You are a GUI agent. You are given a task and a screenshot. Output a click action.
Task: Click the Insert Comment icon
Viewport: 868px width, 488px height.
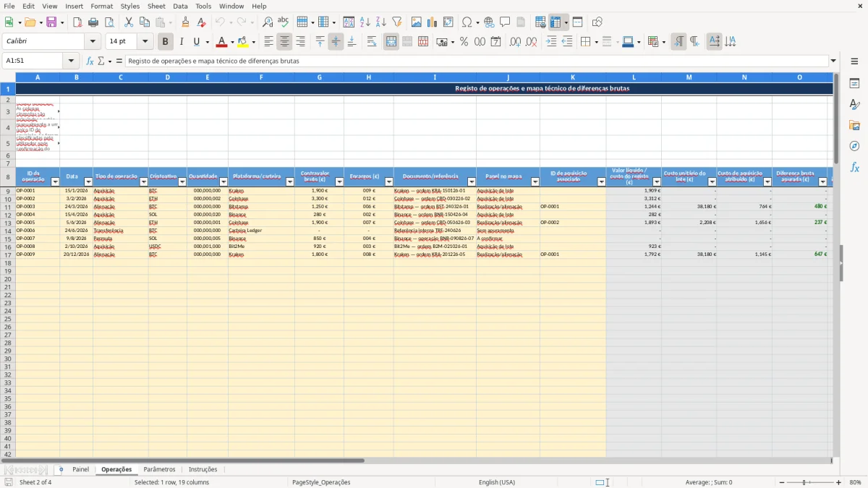[505, 22]
